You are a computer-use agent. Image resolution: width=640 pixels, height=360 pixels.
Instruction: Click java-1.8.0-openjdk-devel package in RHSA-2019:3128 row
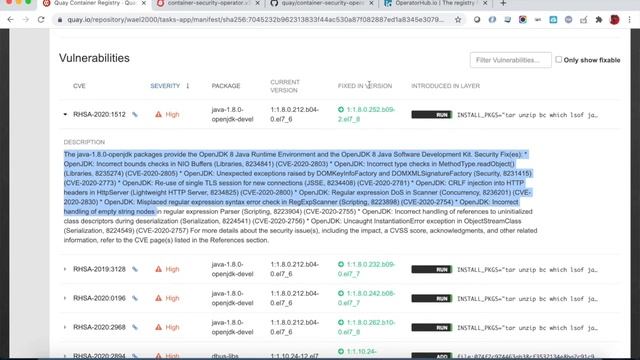(x=232, y=269)
